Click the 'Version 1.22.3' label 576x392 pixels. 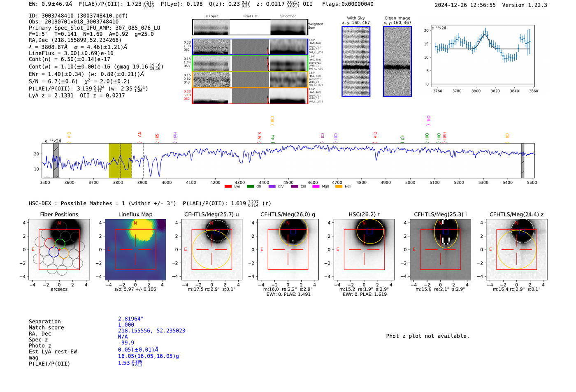[525, 5]
